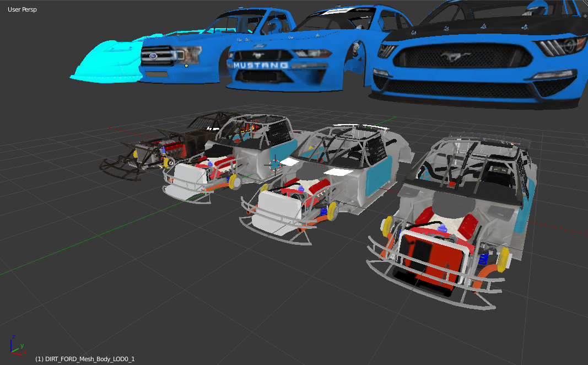Click the 3D cursor crosshair in the viewport
588x365 pixels.
tap(275, 165)
